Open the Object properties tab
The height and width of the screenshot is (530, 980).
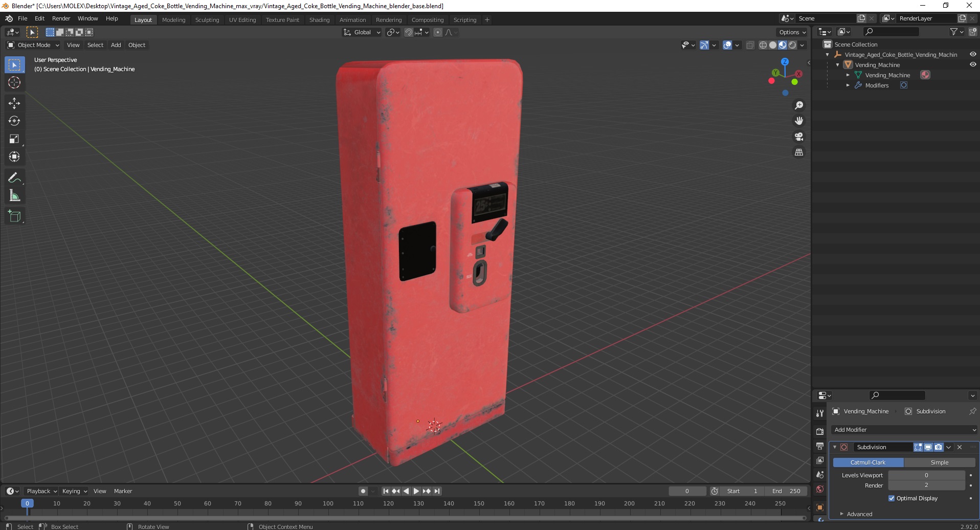click(820, 507)
